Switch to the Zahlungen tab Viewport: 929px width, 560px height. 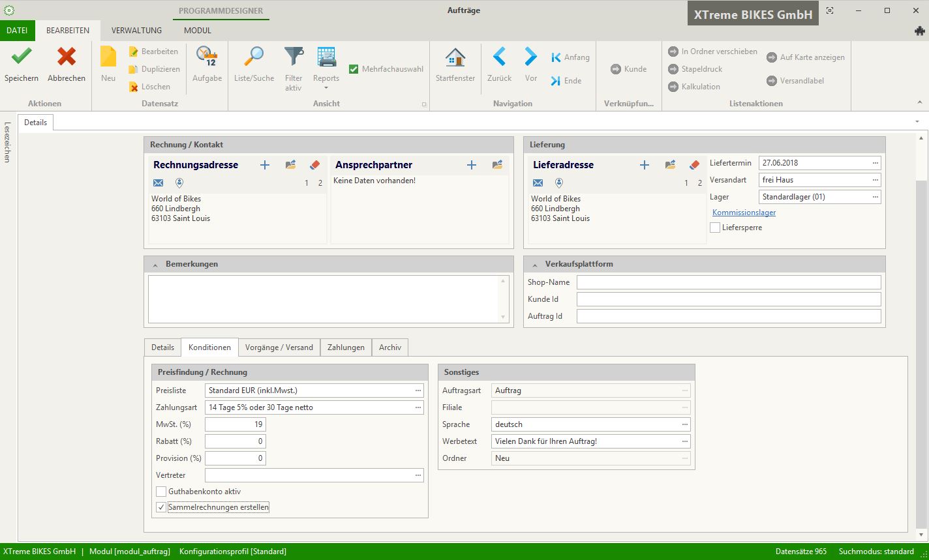[x=346, y=347]
